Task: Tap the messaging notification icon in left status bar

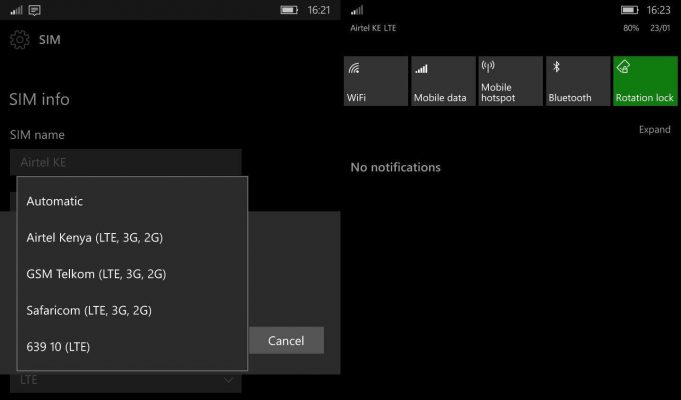Action: tap(34, 10)
